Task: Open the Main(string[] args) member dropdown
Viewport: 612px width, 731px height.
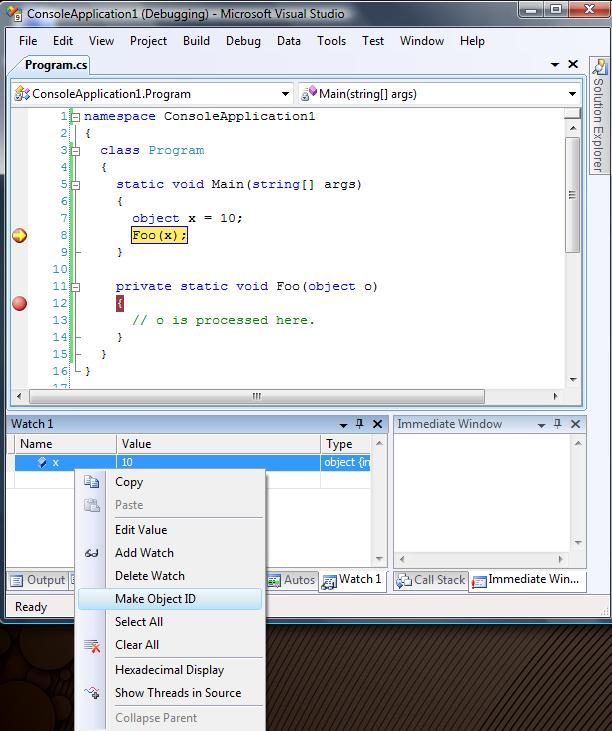Action: click(572, 94)
